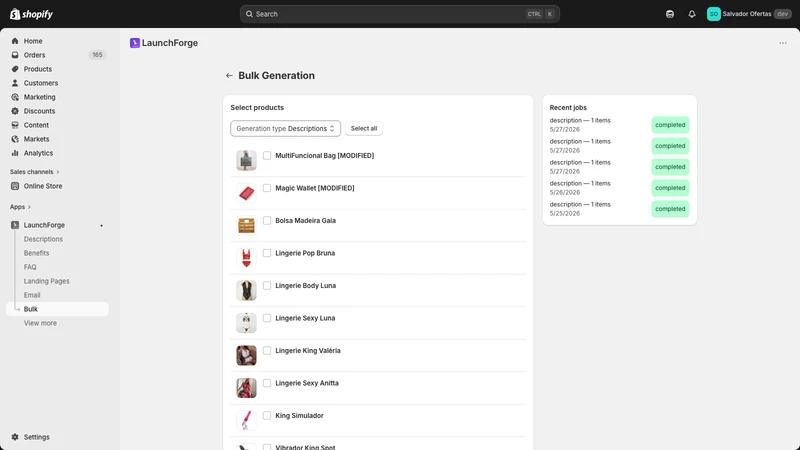800x450 pixels.
Task: Open the Email item in LaunchForge
Action: pos(32,295)
